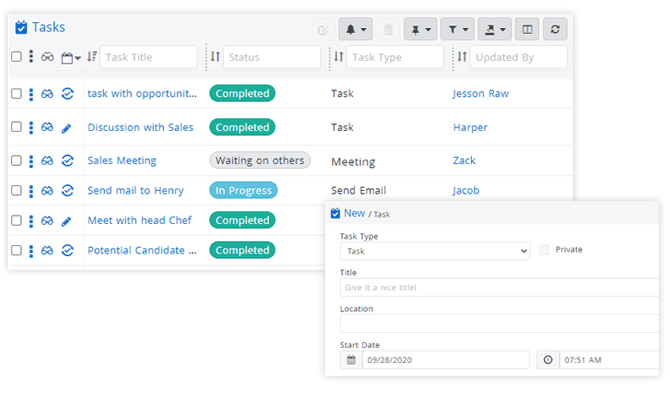Check the box for Potential Candidate row
The width and height of the screenshot is (670, 400).
(16, 250)
